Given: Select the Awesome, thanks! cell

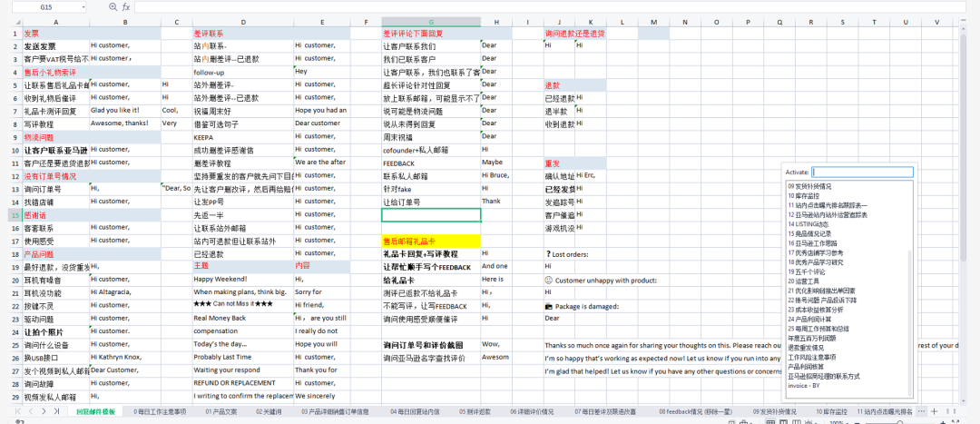Looking at the screenshot, I should [125, 123].
